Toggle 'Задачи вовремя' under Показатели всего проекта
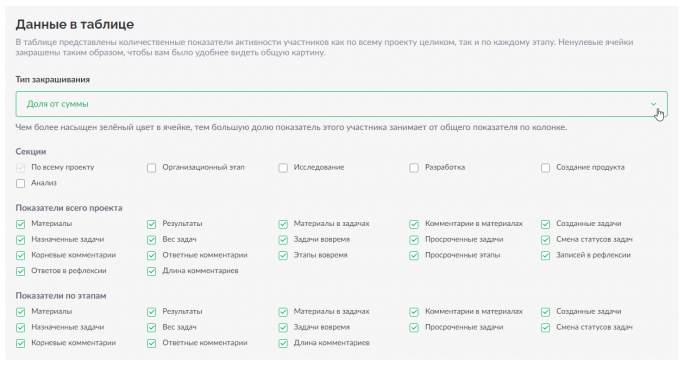Viewport: 690px width, 375px height. click(x=283, y=240)
